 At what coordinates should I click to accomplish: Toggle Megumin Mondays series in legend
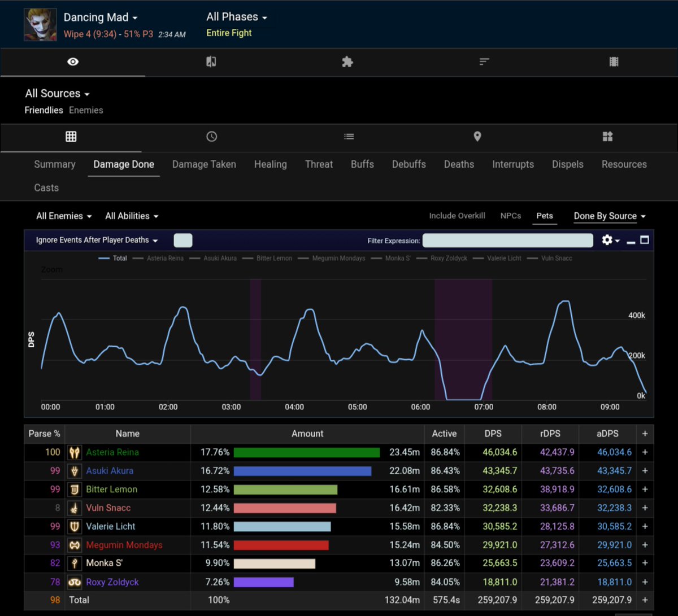click(331, 258)
